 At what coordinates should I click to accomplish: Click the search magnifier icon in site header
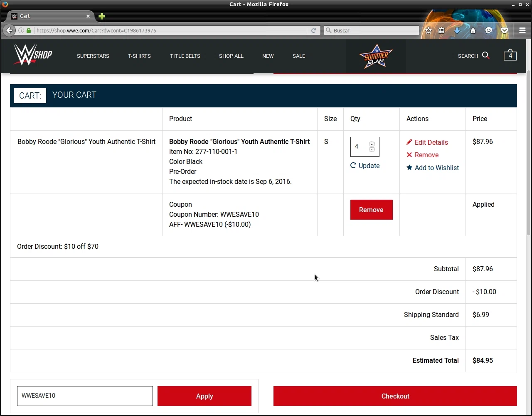click(x=485, y=56)
